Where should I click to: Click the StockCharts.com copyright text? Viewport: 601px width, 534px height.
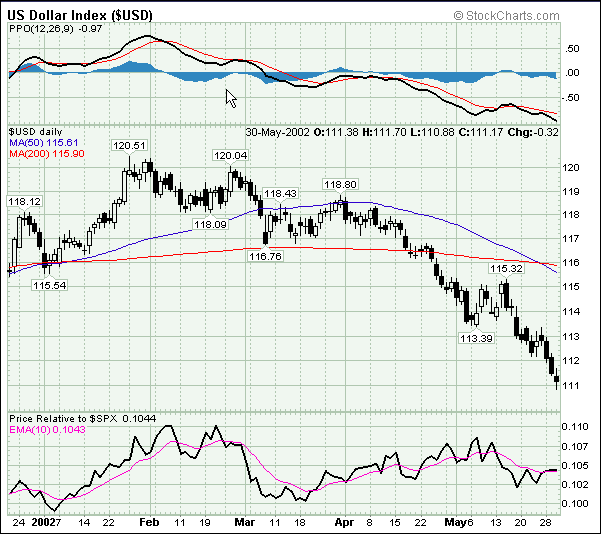pos(506,16)
